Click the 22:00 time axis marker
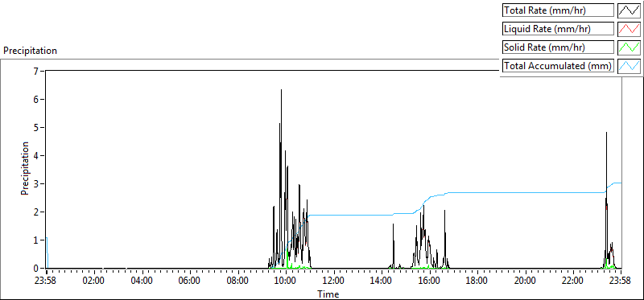The height and width of the screenshot is (300, 644). pos(573,282)
